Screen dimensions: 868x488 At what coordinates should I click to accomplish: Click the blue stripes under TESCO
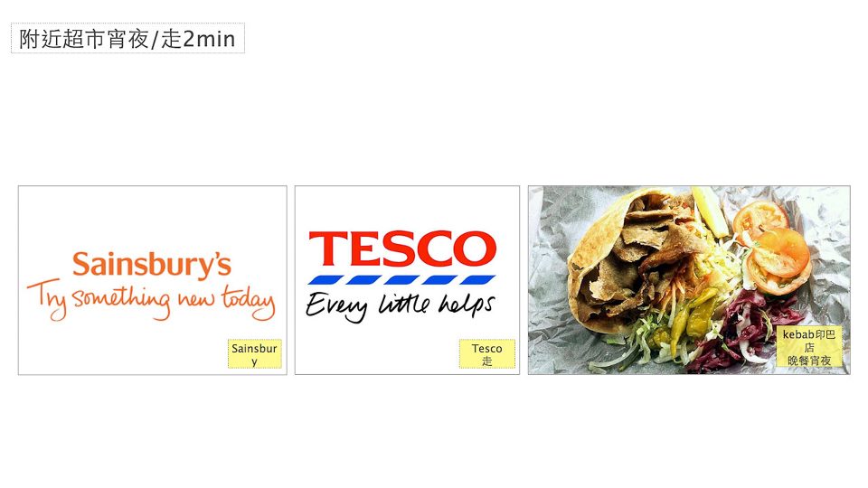pos(401,279)
